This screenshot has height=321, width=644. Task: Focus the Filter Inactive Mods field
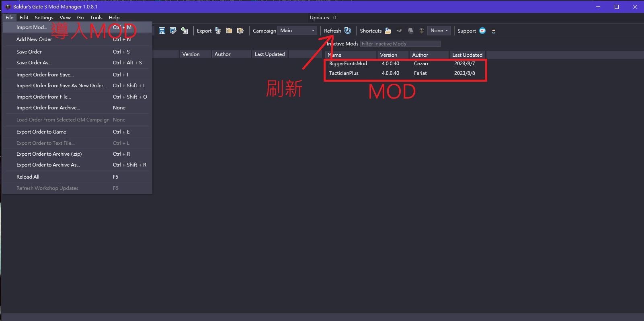point(400,43)
